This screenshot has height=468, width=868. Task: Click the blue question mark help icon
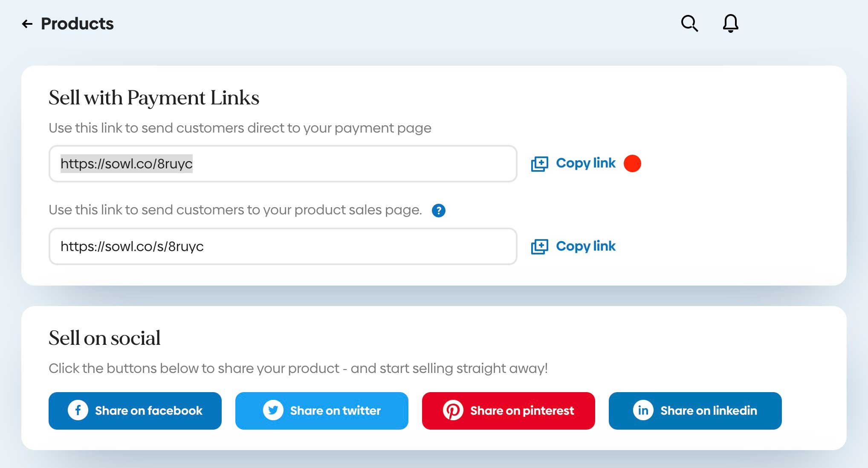pos(438,211)
